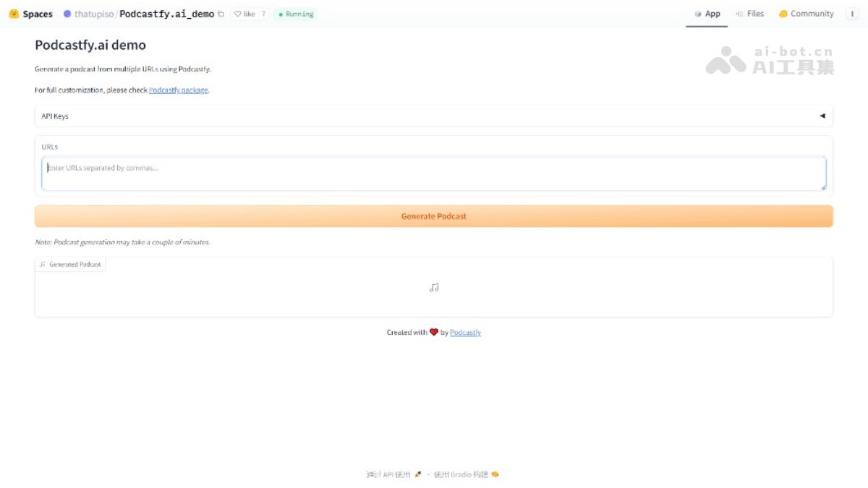Open the Podcastfy package link
Viewport: 868px width, 488px height.
pos(178,90)
